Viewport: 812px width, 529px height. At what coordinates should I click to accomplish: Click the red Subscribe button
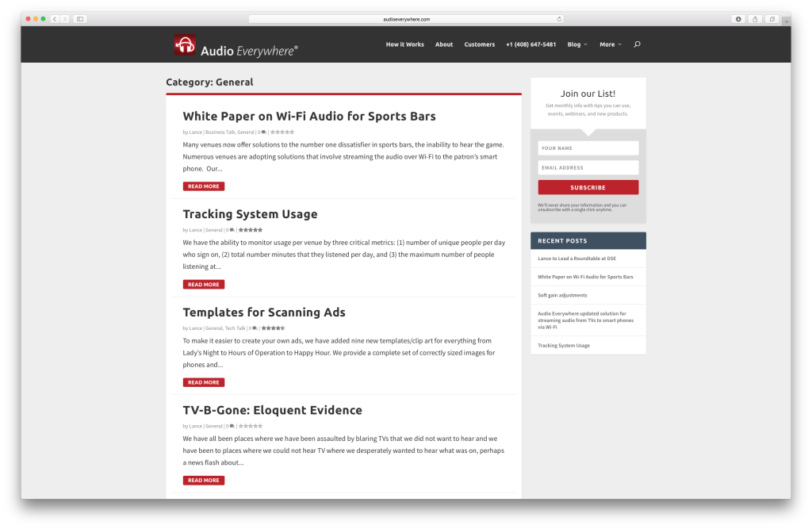tap(588, 187)
